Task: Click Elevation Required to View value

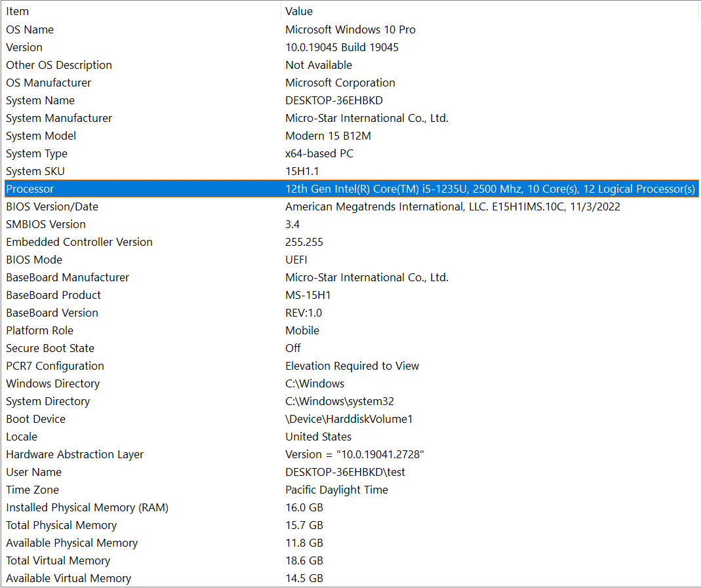Action: 352,366
